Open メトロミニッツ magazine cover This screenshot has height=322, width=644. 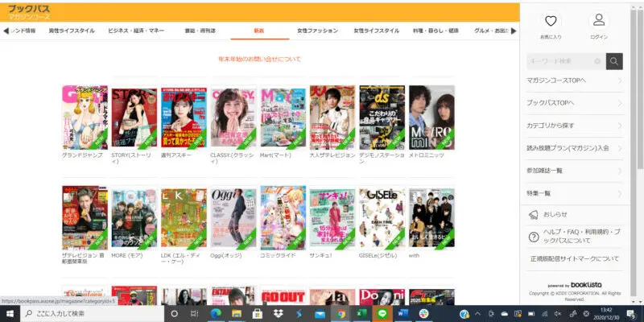pyautogui.click(x=431, y=118)
